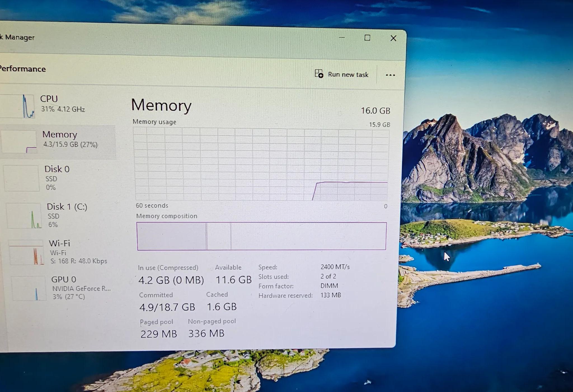Click the 'Memory usage' label

(x=154, y=122)
